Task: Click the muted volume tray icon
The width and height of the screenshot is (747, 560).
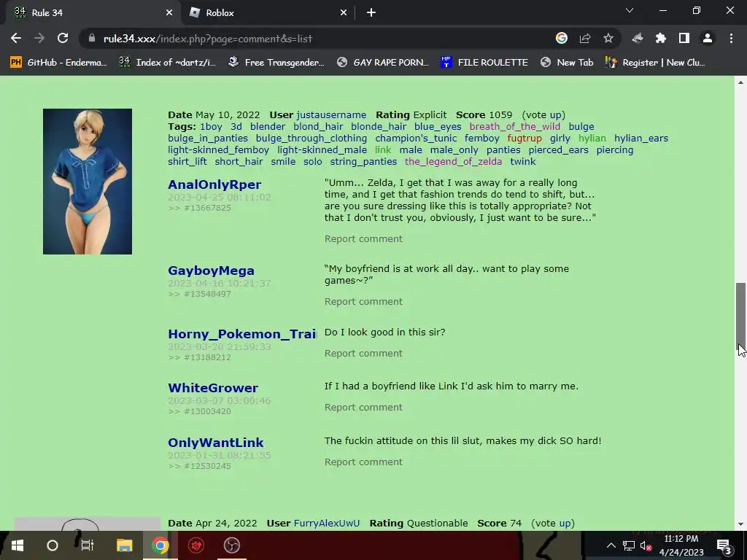Action: 646,545
